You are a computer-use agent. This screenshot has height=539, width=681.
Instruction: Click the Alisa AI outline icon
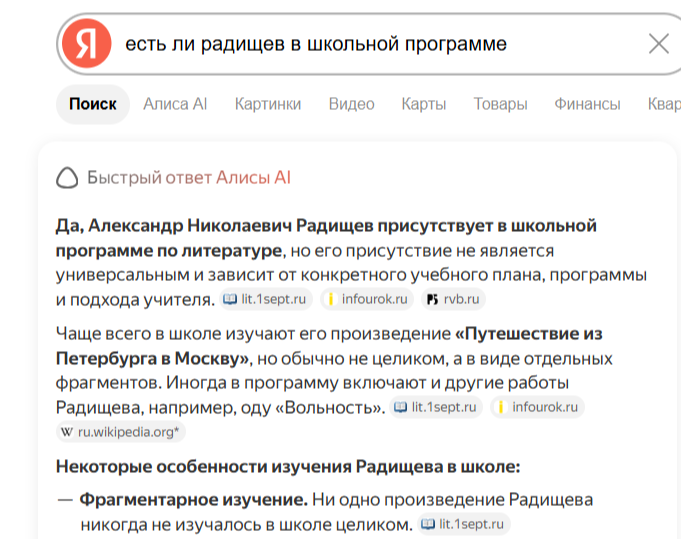(x=67, y=178)
